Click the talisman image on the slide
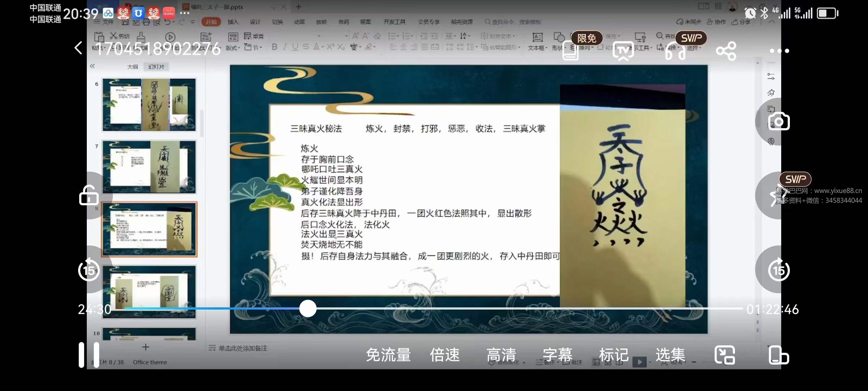 point(622,196)
